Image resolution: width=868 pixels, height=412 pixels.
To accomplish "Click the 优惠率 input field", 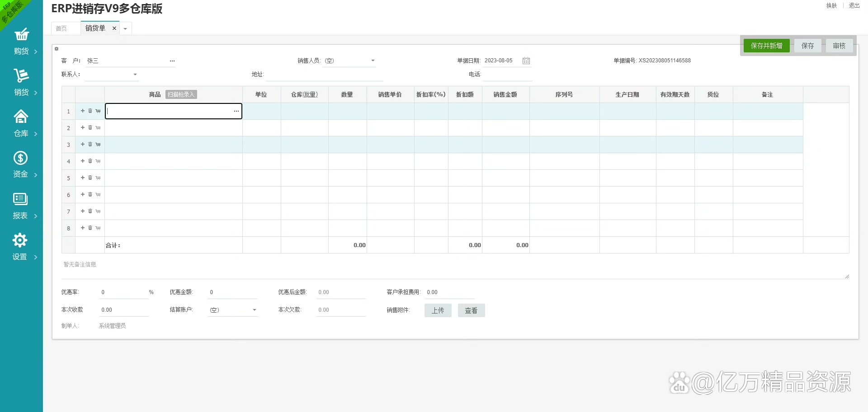I will [x=123, y=292].
